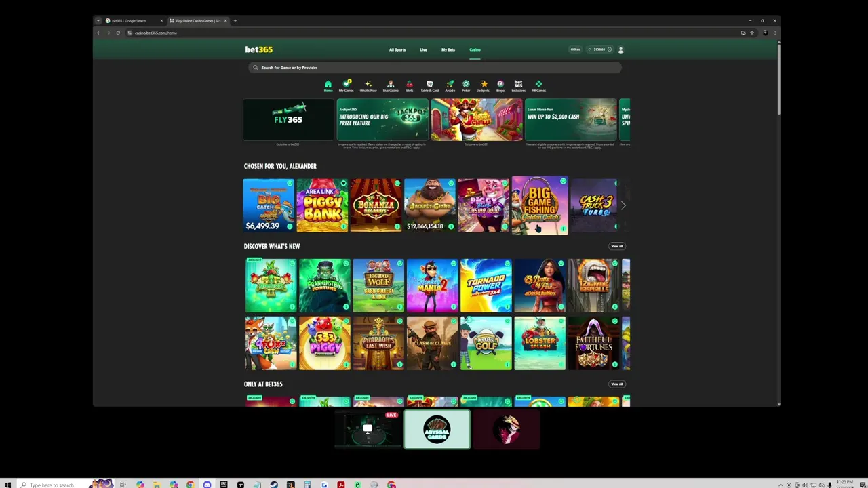This screenshot has height=488, width=868.
Task: Advance the Chosen For You carousel arrow
Action: coord(623,205)
